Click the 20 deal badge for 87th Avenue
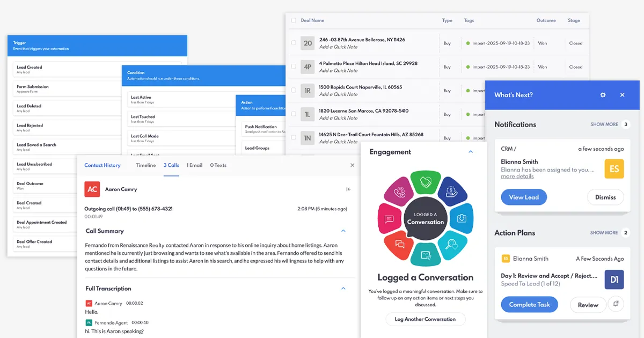This screenshot has height=338, width=644. point(308,43)
